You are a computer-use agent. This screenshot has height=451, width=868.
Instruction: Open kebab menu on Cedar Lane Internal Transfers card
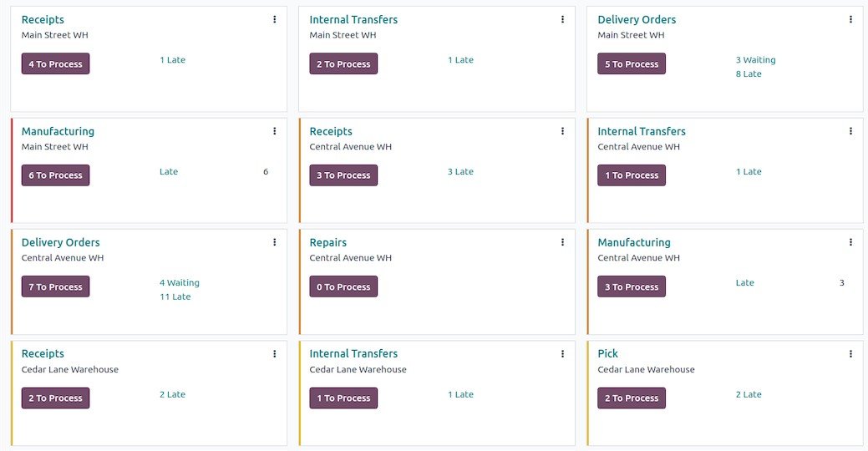pos(563,353)
